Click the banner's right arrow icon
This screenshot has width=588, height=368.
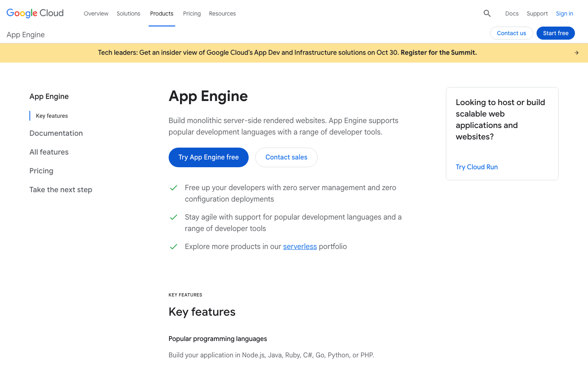577,53
